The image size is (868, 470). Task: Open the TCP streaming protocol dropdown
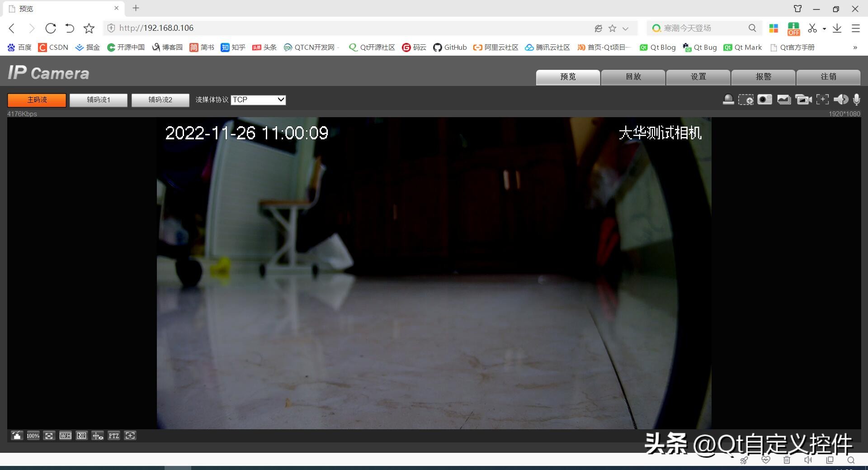[258, 100]
